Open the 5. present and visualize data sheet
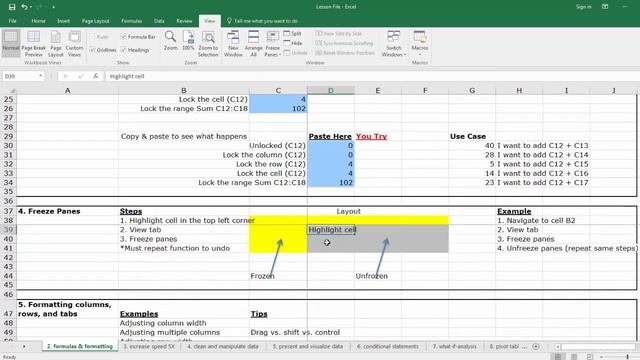The height and width of the screenshot is (360, 640). pos(308,346)
